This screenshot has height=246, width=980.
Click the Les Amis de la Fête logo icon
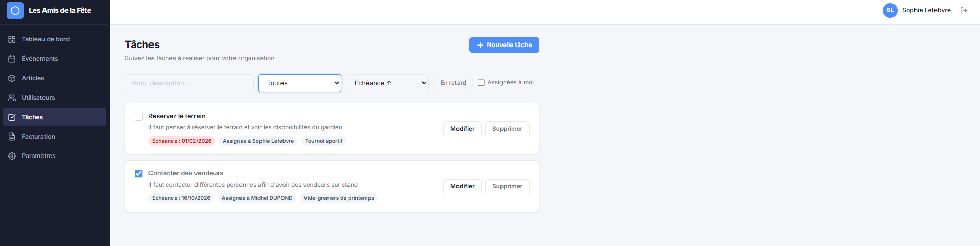15,10
